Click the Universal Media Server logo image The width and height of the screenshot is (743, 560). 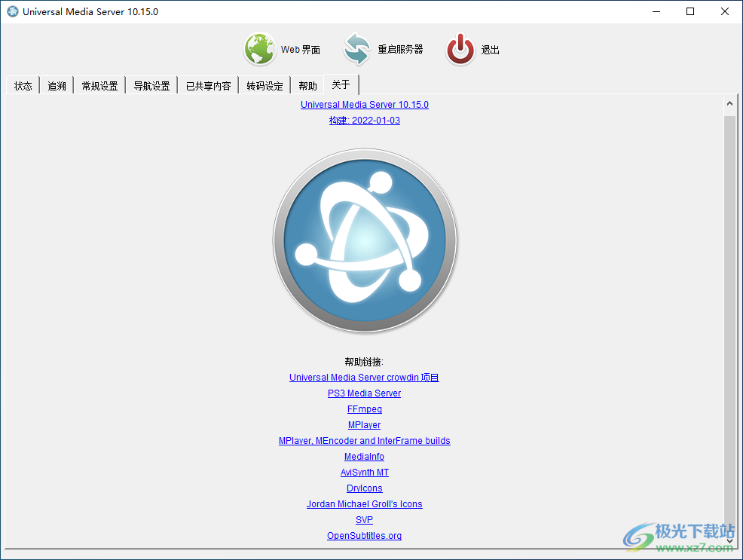[365, 240]
